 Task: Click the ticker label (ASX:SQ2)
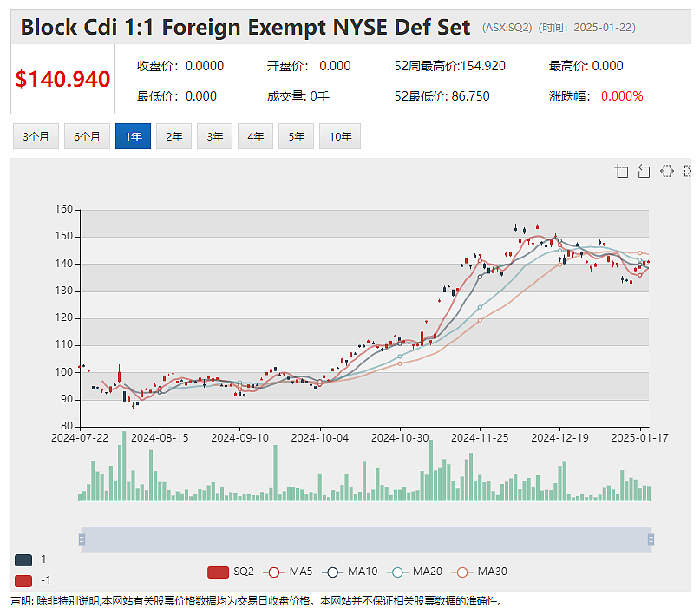pyautogui.click(x=507, y=28)
